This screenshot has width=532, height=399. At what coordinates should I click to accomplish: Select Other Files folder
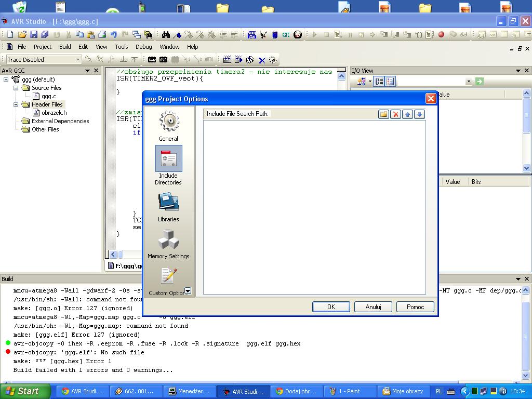pyautogui.click(x=45, y=129)
